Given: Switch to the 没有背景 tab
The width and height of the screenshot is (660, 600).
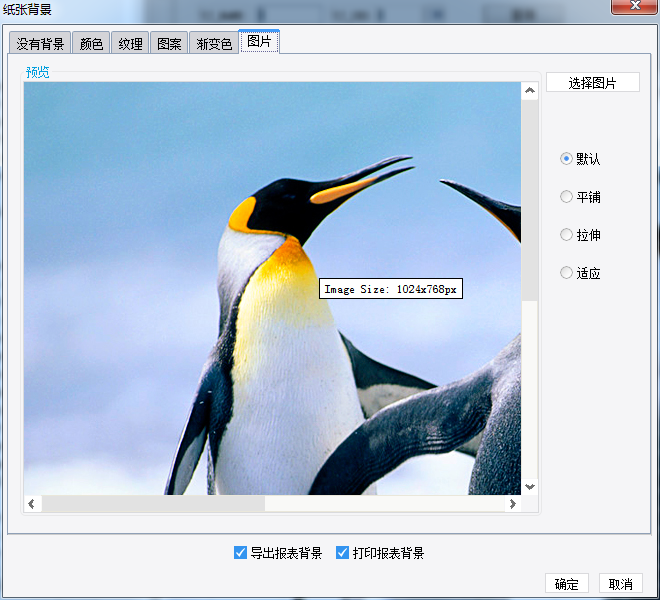Looking at the screenshot, I should [40, 43].
